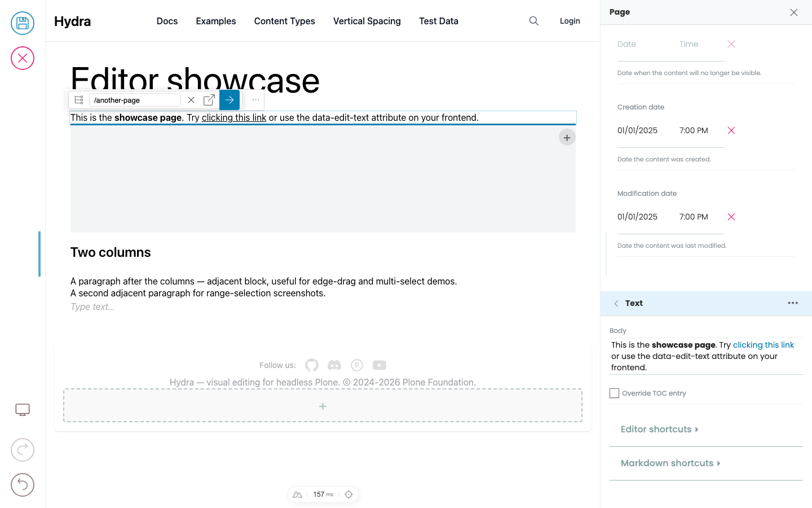Open link target in new window icon
The width and height of the screenshot is (812, 508).
click(209, 100)
